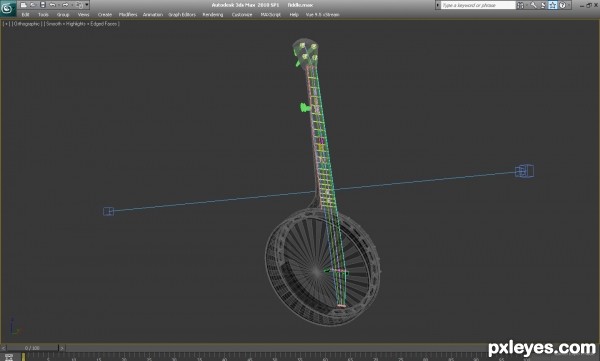Open the Vue 9.5 xStream menu

click(322, 15)
